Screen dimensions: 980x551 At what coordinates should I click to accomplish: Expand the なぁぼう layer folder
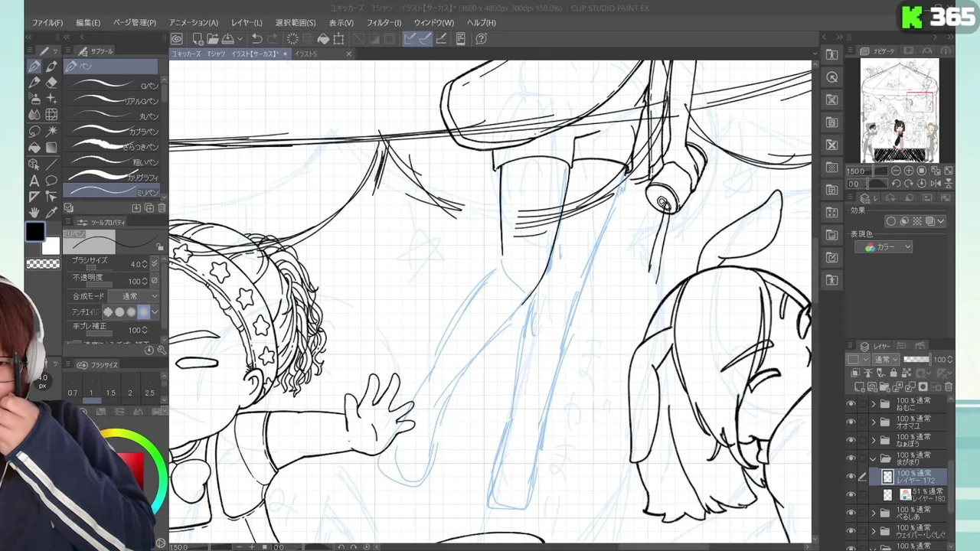pos(874,440)
